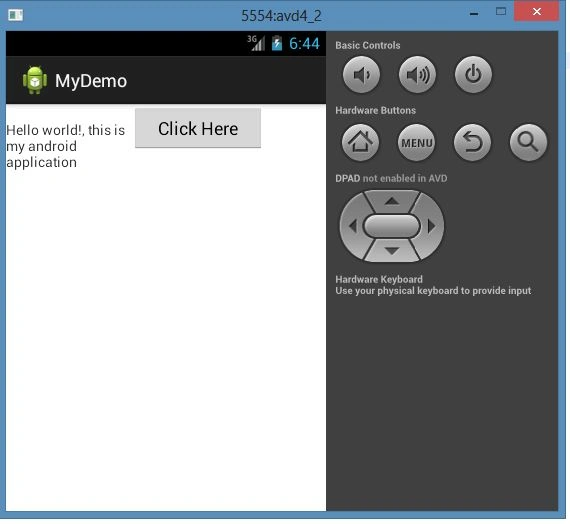Viewport: 570px width, 524px height.
Task: Tap the DPAD center button
Action: [x=392, y=226]
